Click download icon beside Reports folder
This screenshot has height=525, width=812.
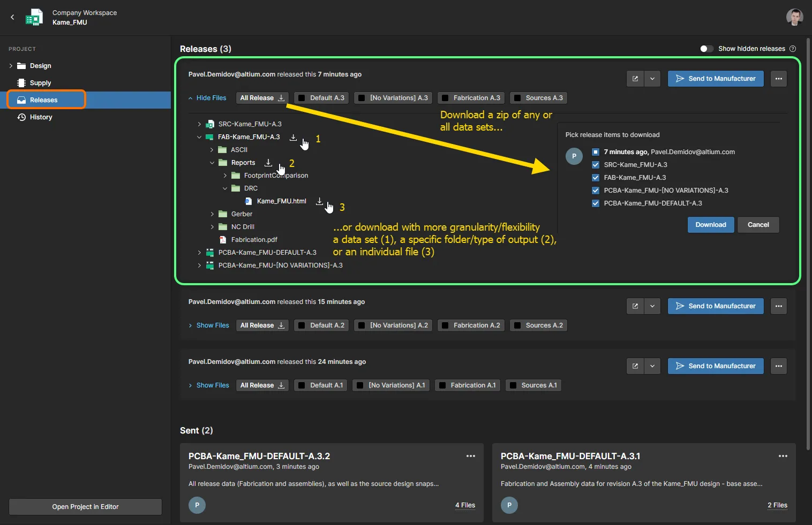(x=268, y=163)
